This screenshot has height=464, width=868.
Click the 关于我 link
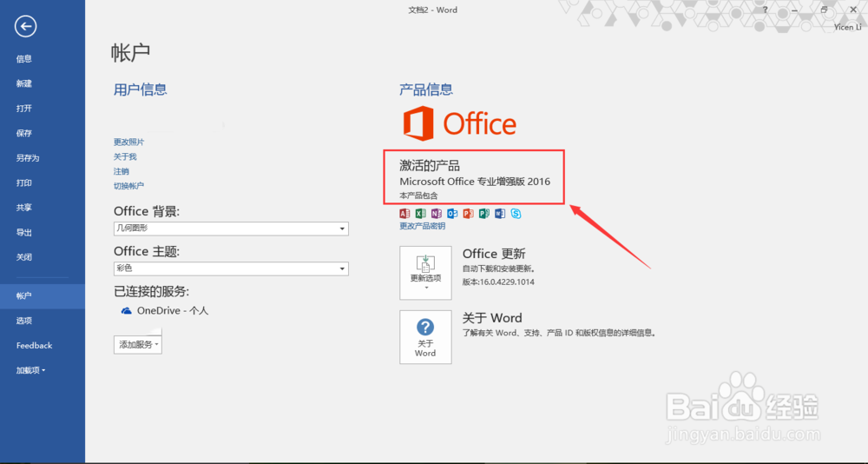[x=125, y=157]
